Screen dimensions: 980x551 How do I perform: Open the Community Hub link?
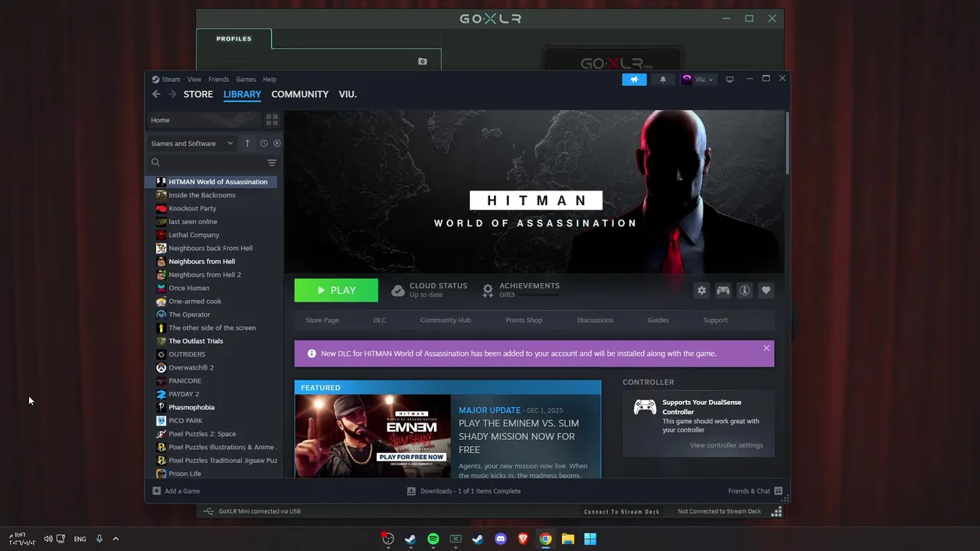pos(446,320)
